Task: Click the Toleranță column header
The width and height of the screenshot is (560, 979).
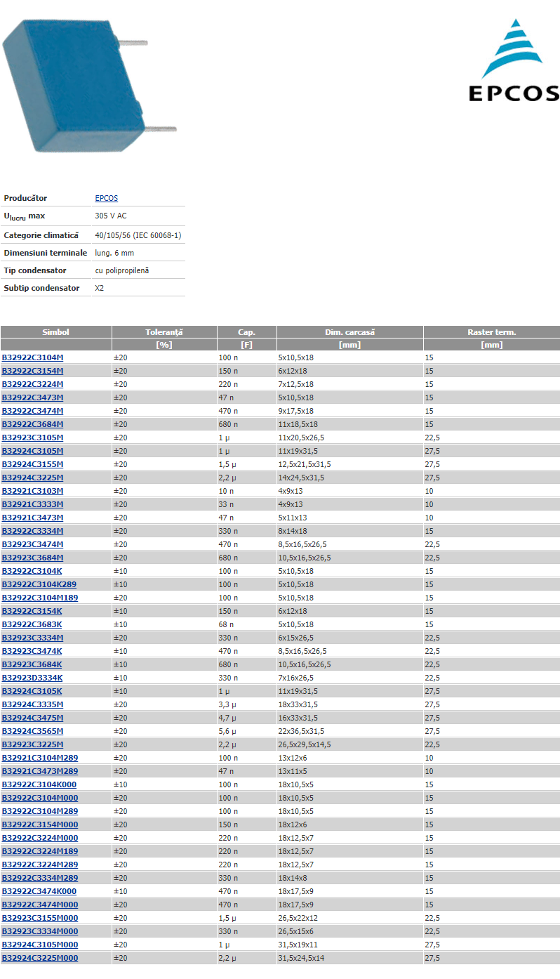Action: click(x=164, y=331)
